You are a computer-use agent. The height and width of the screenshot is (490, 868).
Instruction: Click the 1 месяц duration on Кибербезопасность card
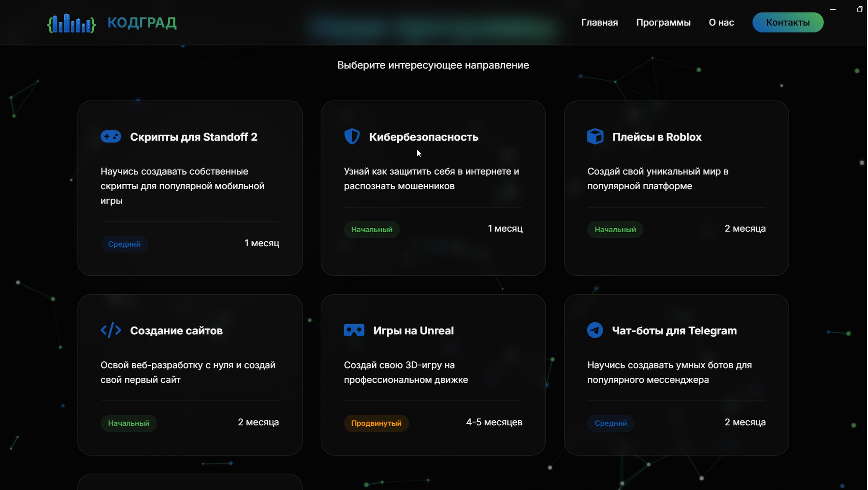[506, 228]
